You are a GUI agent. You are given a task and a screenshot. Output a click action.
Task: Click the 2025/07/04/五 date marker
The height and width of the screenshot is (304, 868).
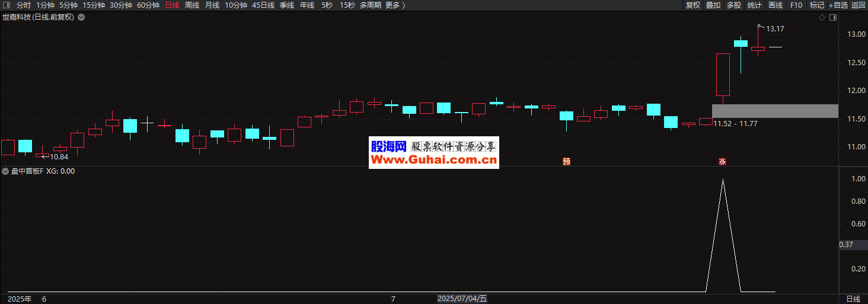462,299
